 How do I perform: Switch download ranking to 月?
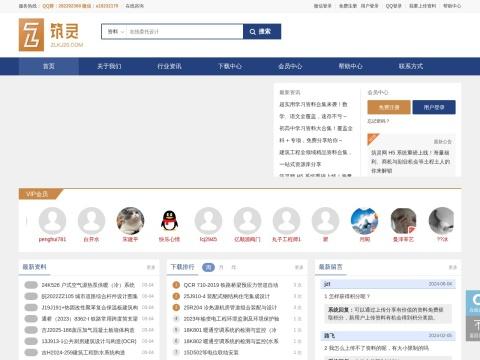click(x=221, y=267)
